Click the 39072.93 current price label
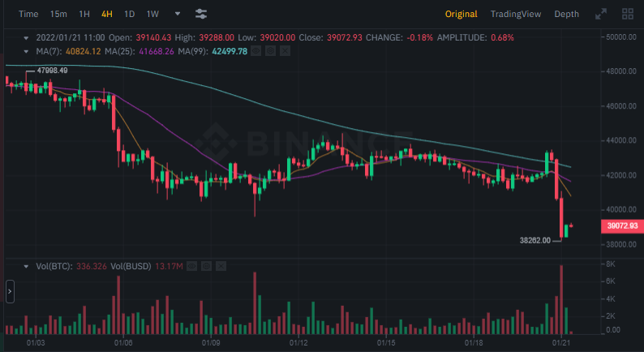 click(622, 225)
